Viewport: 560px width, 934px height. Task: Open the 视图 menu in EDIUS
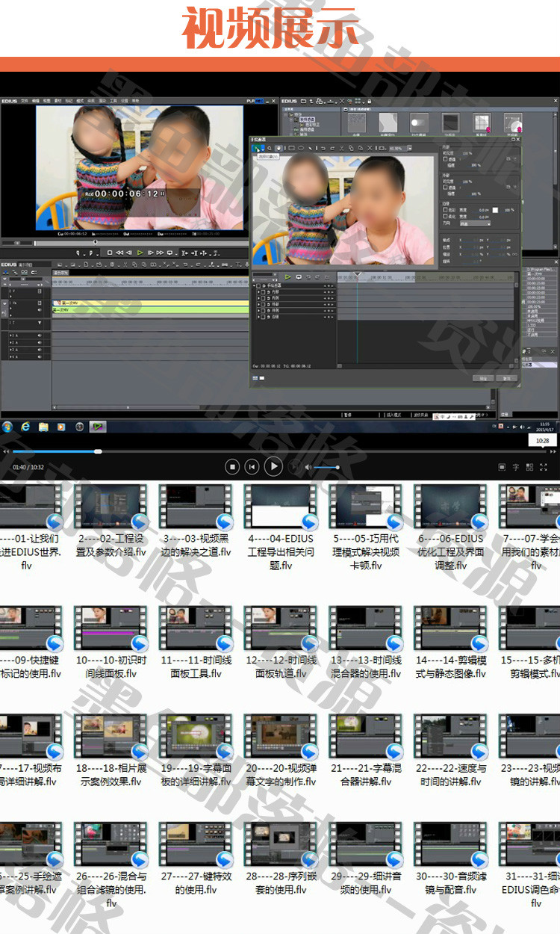[x=46, y=101]
